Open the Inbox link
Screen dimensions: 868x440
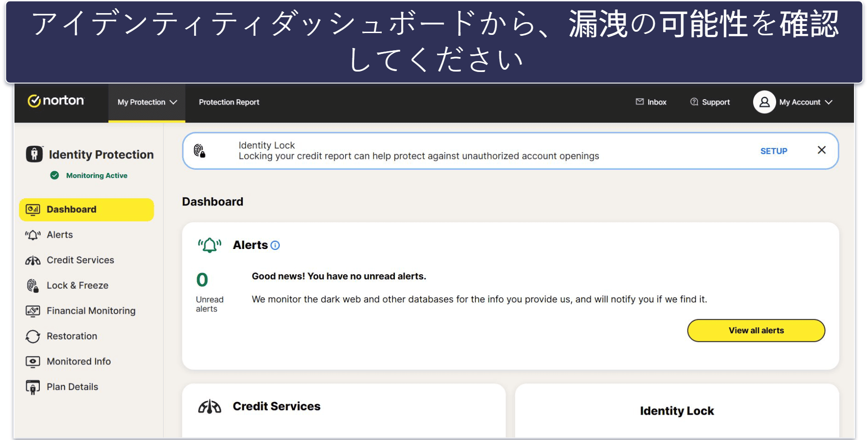(657, 102)
